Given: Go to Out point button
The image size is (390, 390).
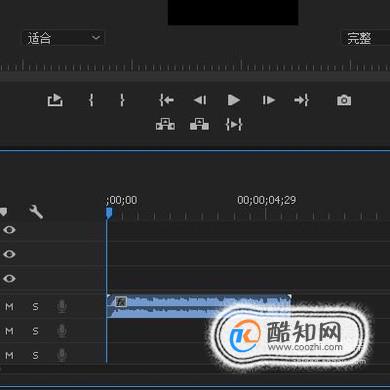Looking at the screenshot, I should (301, 100).
